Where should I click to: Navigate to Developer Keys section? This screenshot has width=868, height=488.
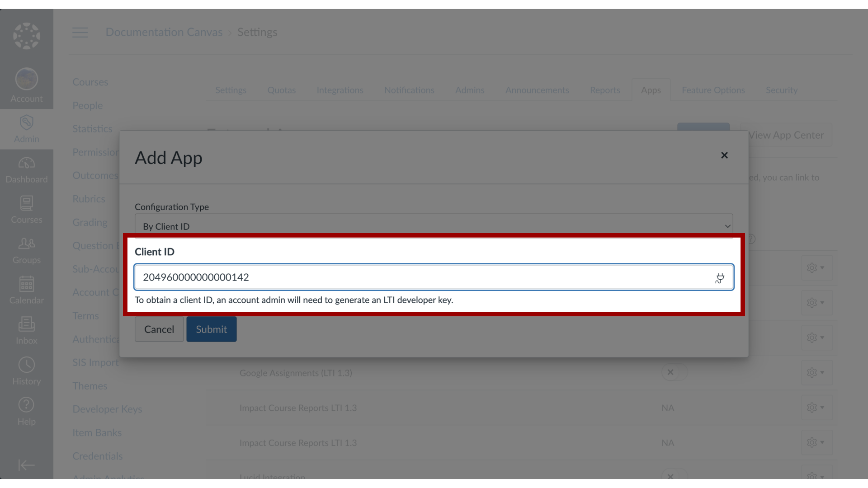[107, 409]
